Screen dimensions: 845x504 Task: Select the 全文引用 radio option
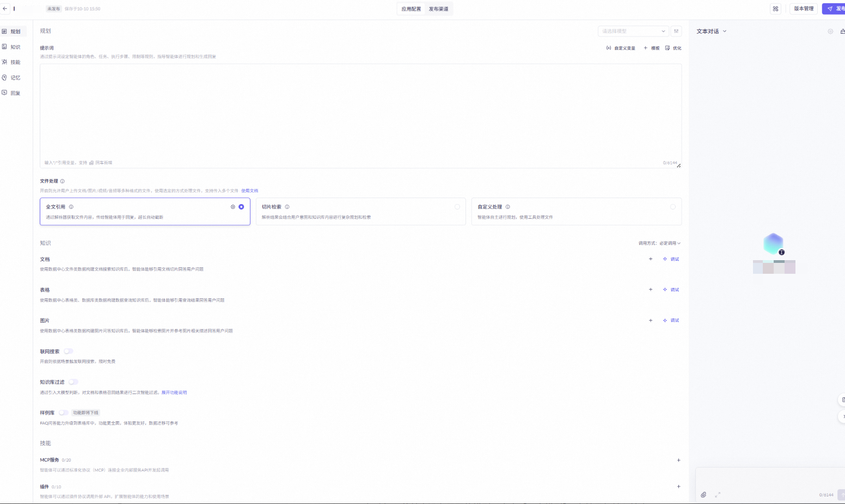pos(241,207)
